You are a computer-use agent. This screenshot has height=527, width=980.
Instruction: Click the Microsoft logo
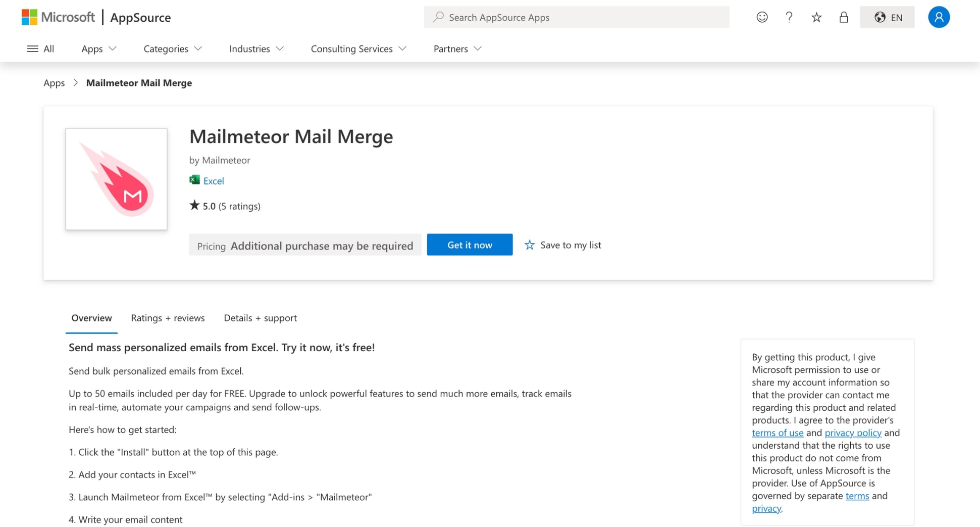(58, 17)
